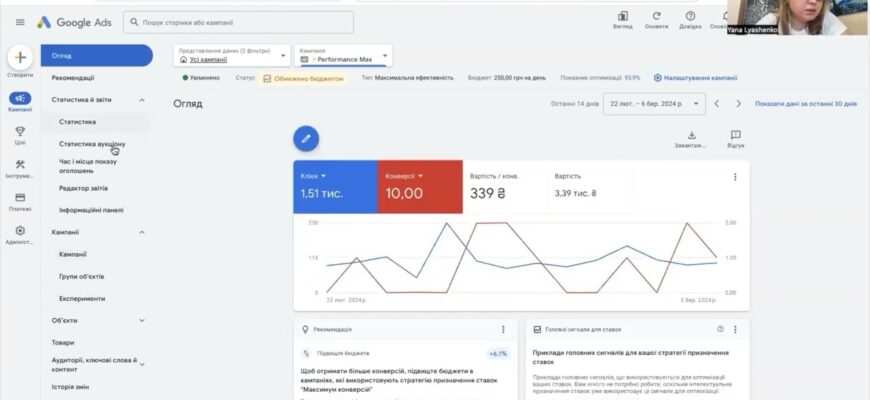870x400 pixels.
Task: Open the Performance Max campaign dropdown
Action: pyautogui.click(x=344, y=55)
